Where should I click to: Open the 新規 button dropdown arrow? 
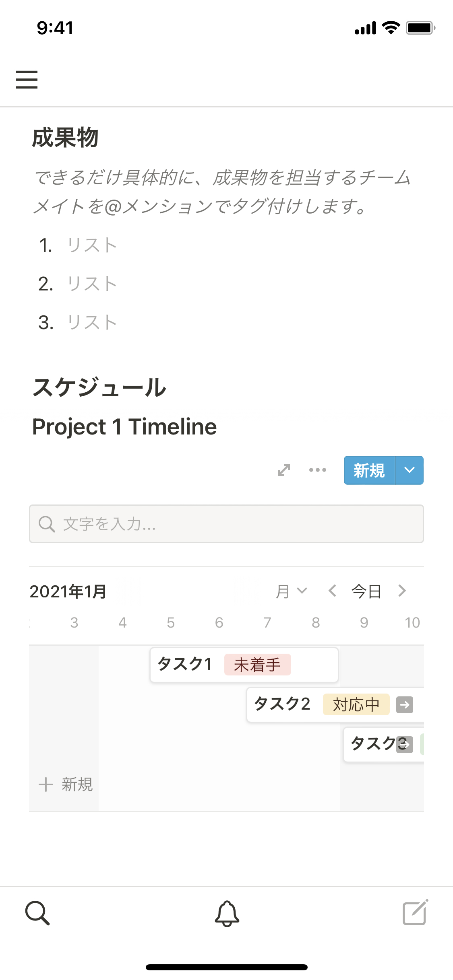pos(409,470)
